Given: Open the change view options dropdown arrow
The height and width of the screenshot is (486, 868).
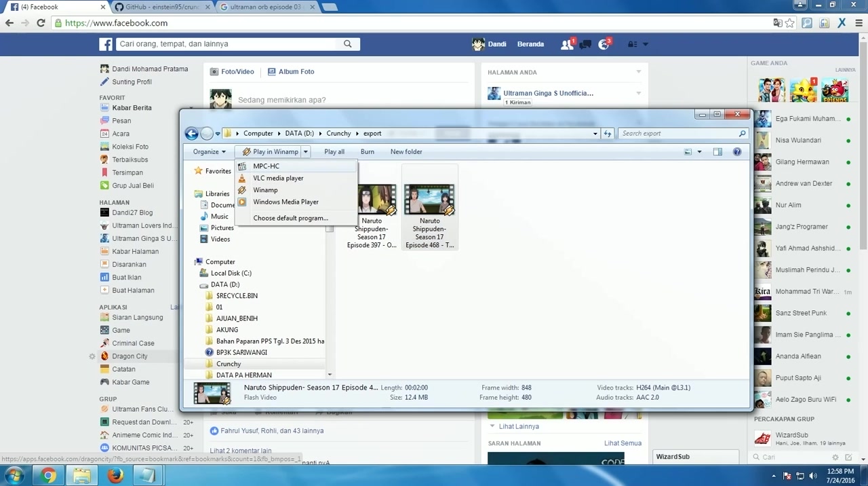Looking at the screenshot, I should tap(699, 152).
